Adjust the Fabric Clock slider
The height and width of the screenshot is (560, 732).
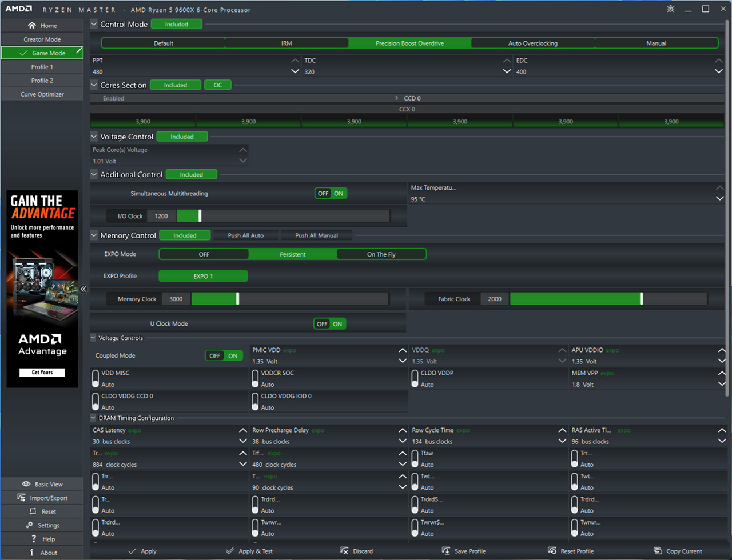[641, 299]
